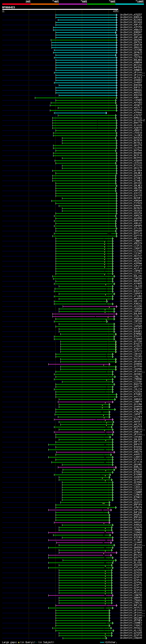The height and width of the screenshot is (644, 146).
Task: Select the hit label UniRef100_B1WRS5
Action: 131,409
